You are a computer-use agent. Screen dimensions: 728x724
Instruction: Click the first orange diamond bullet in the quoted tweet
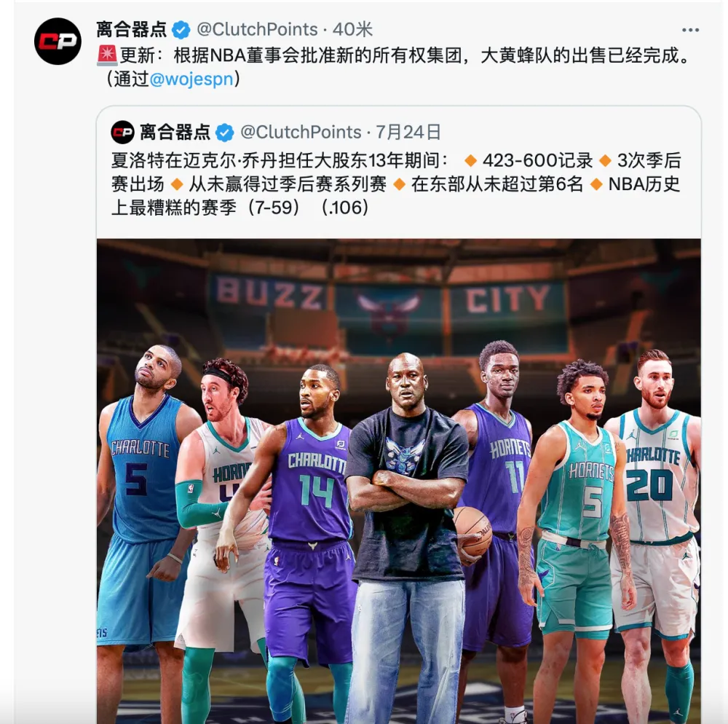point(471,161)
